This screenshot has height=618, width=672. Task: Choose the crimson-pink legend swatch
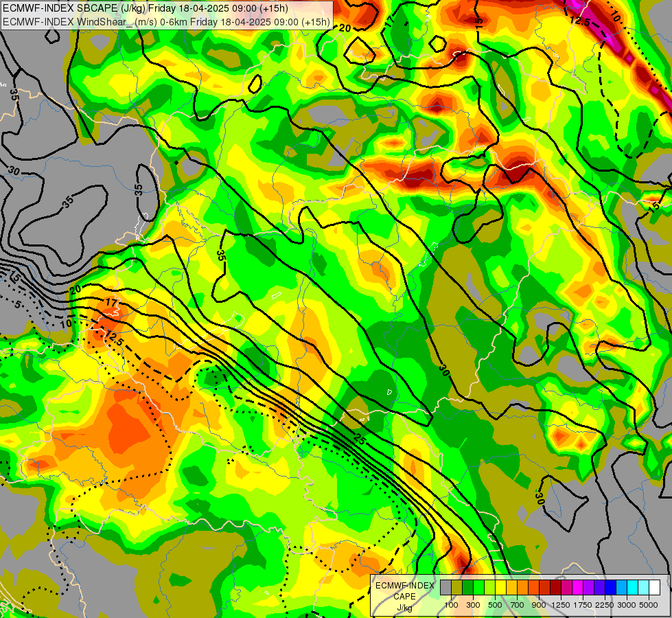566,587
